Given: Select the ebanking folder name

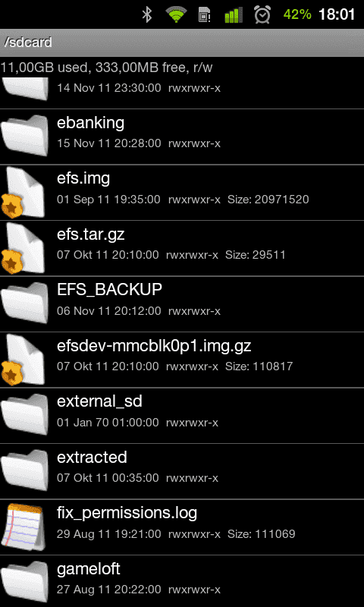Looking at the screenshot, I should [90, 123].
